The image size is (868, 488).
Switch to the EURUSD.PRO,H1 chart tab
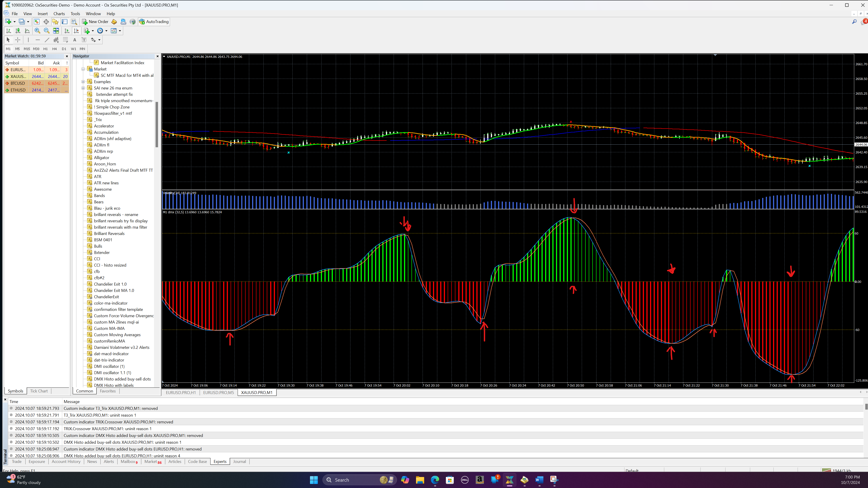click(x=181, y=392)
